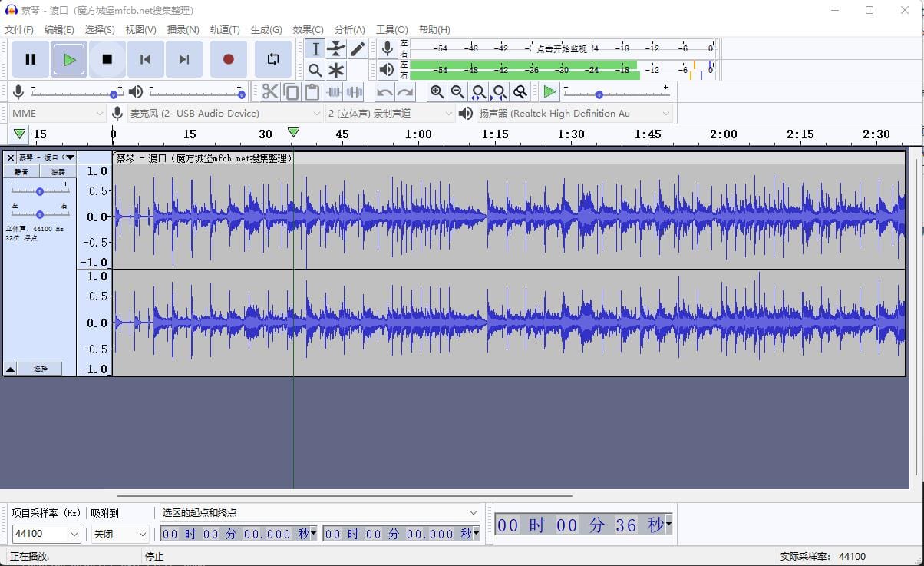Open the 效果(C) menu
924x566 pixels.
pyautogui.click(x=308, y=29)
